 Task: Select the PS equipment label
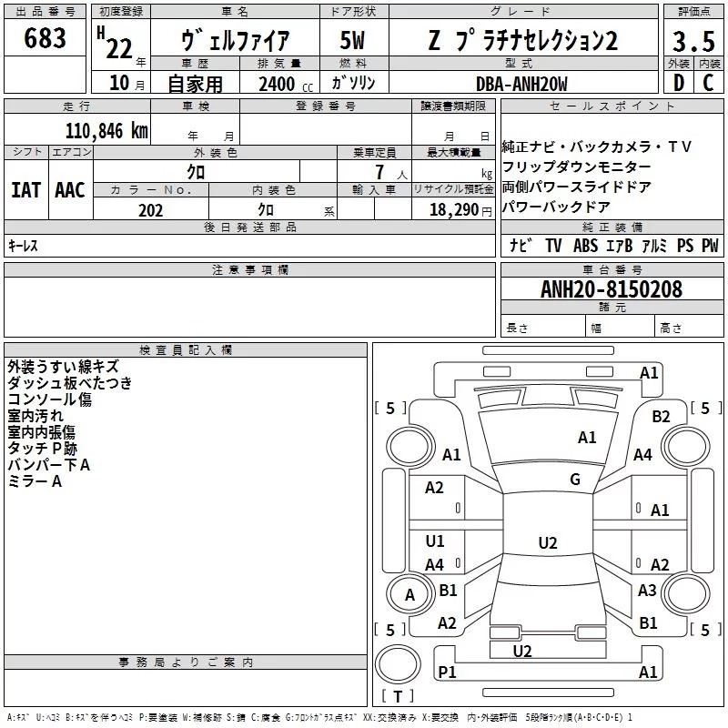point(685,245)
